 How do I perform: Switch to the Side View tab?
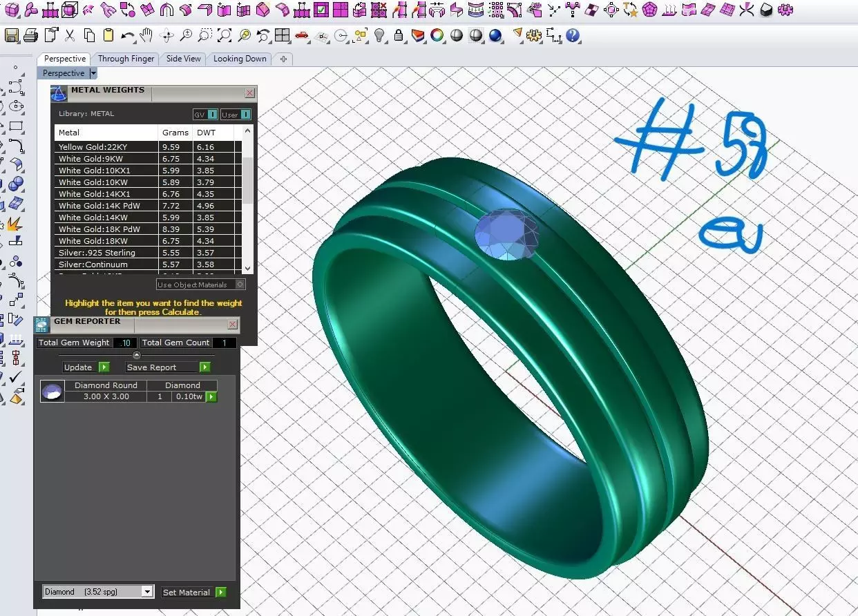tap(184, 59)
